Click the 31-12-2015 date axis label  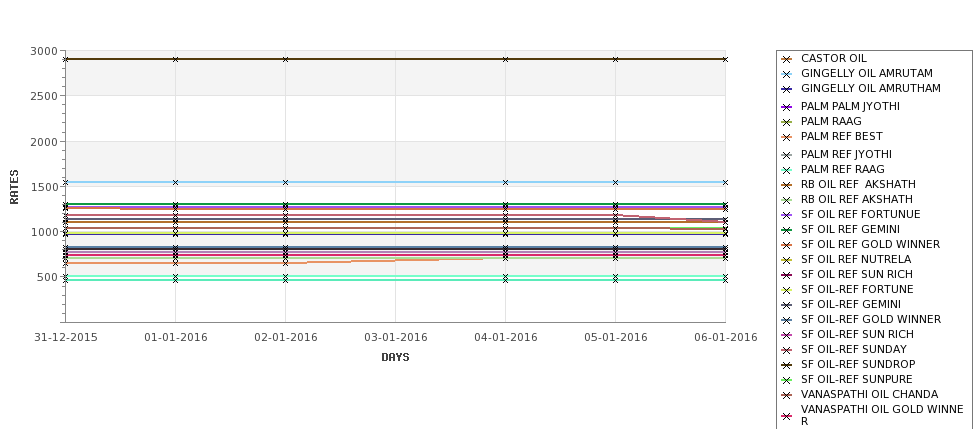tap(66, 337)
